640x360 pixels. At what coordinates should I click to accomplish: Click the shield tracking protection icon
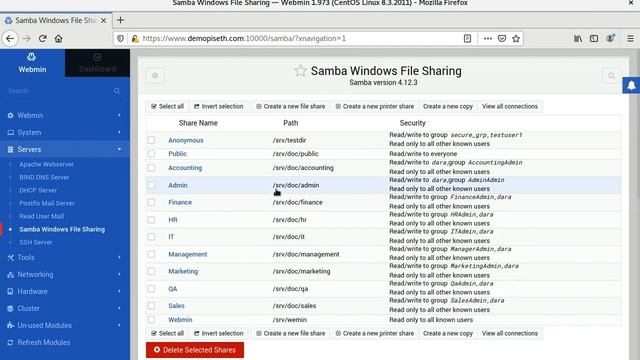click(x=120, y=38)
